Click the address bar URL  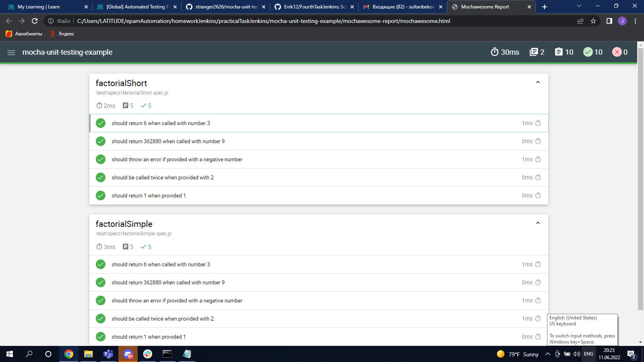pos(264,21)
